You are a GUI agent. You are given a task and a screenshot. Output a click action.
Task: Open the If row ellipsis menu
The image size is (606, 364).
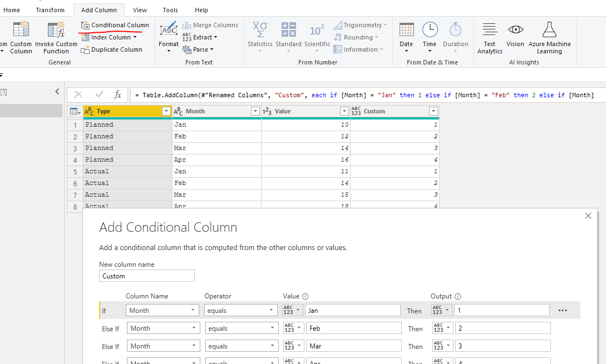pos(563,310)
